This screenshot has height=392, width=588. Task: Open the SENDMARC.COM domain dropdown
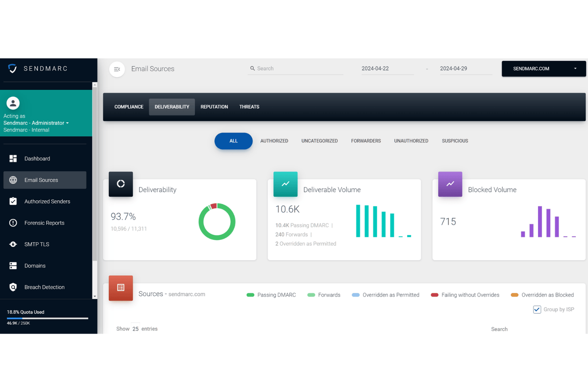click(544, 69)
